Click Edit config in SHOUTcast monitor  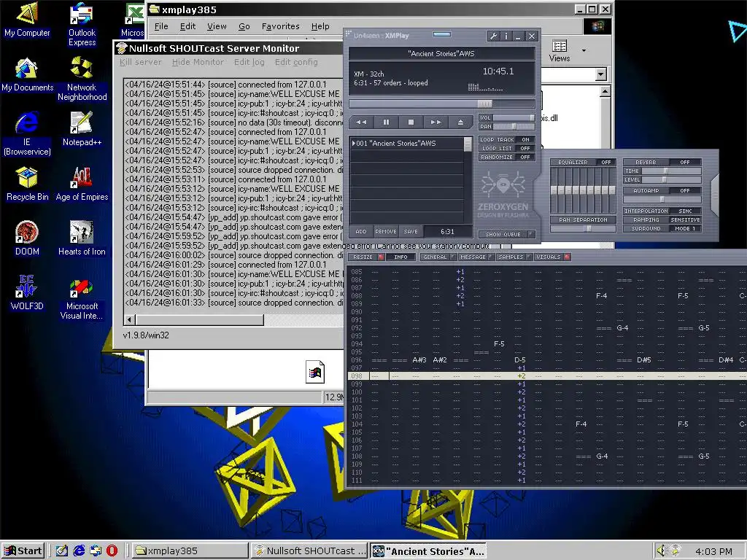tap(296, 62)
